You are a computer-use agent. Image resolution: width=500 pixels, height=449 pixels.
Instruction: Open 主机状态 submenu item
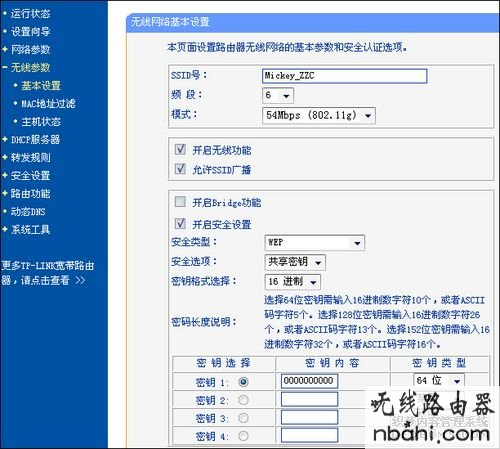pyautogui.click(x=41, y=122)
